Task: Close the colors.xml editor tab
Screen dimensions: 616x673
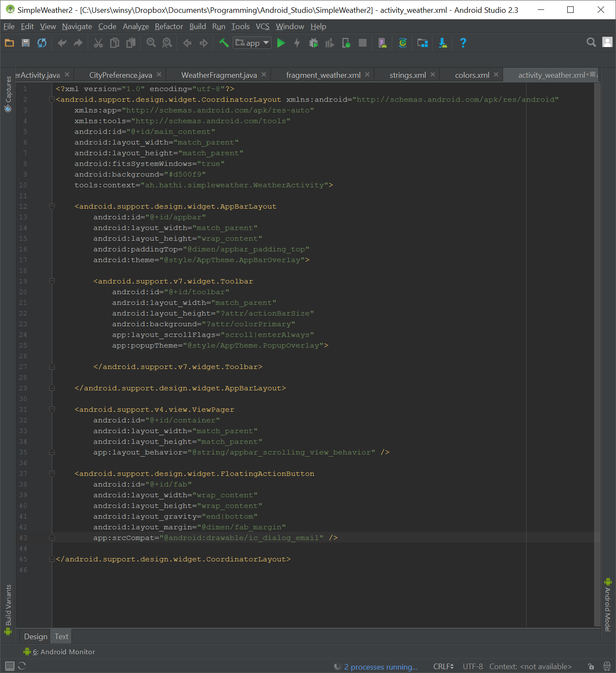Action: (x=496, y=74)
